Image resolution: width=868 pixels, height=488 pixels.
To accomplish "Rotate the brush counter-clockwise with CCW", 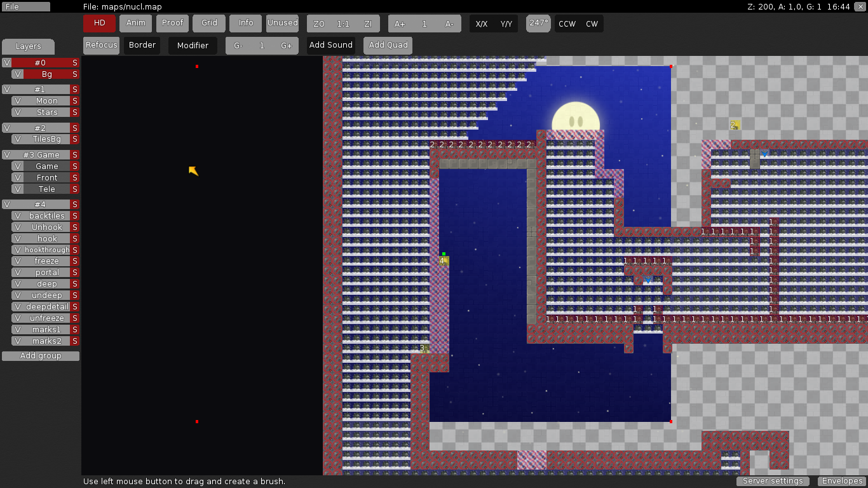I will tap(567, 24).
